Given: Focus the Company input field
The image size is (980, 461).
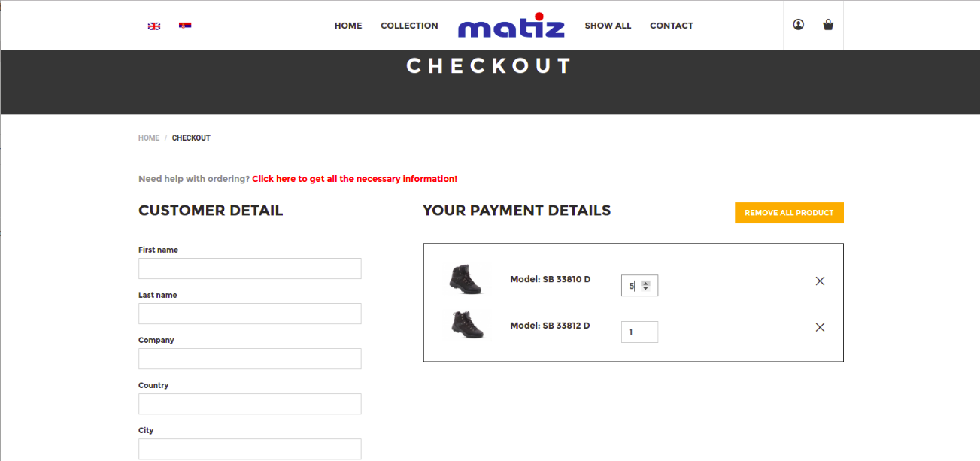Looking at the screenshot, I should click(250, 359).
